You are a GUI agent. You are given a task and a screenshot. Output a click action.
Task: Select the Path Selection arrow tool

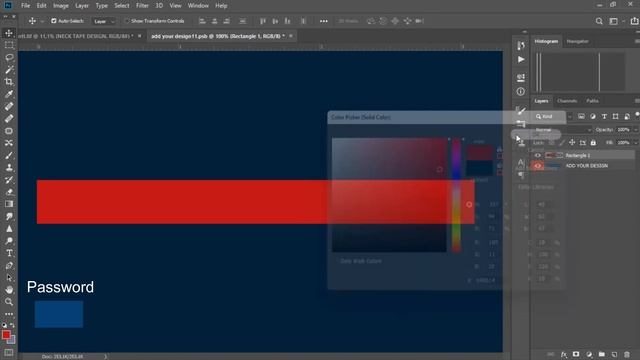click(9, 278)
